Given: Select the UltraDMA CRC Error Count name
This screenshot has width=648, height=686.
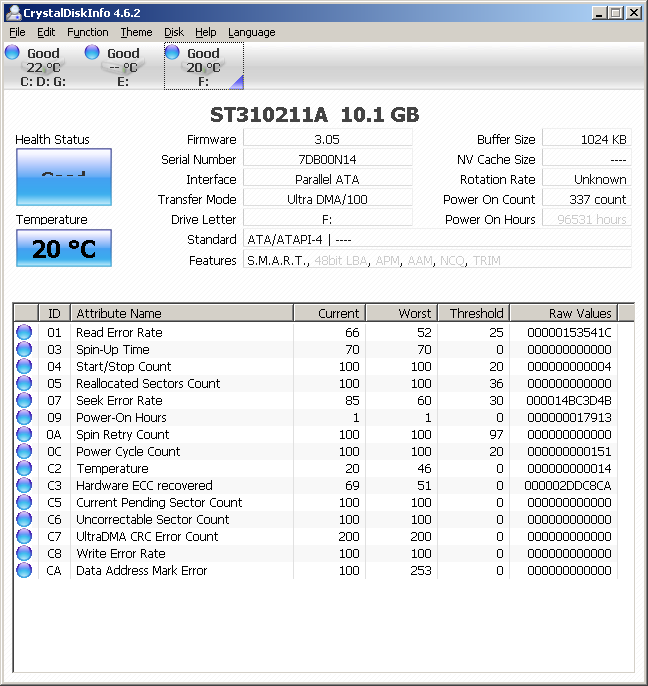Looking at the screenshot, I should click(147, 536).
